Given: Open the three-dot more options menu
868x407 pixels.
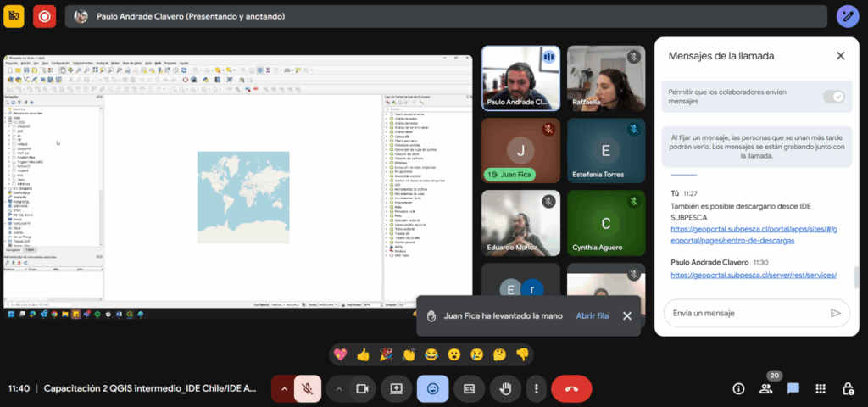Looking at the screenshot, I should [x=536, y=388].
